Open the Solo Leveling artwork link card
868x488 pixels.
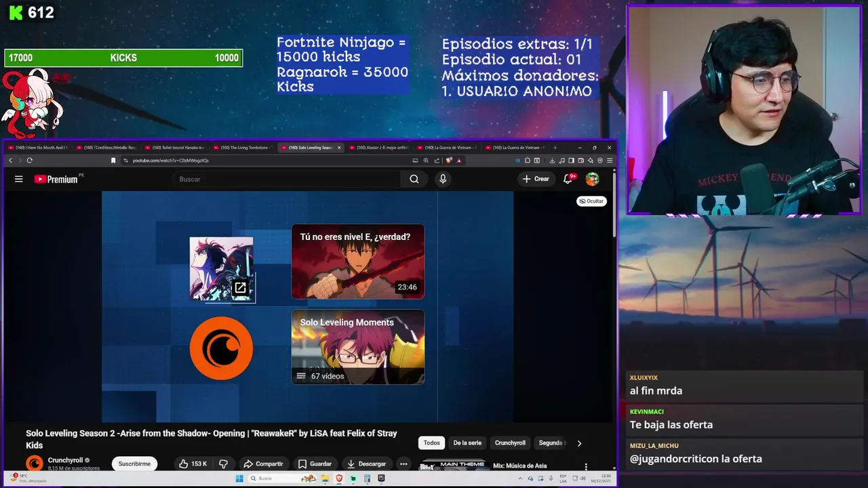point(221,269)
